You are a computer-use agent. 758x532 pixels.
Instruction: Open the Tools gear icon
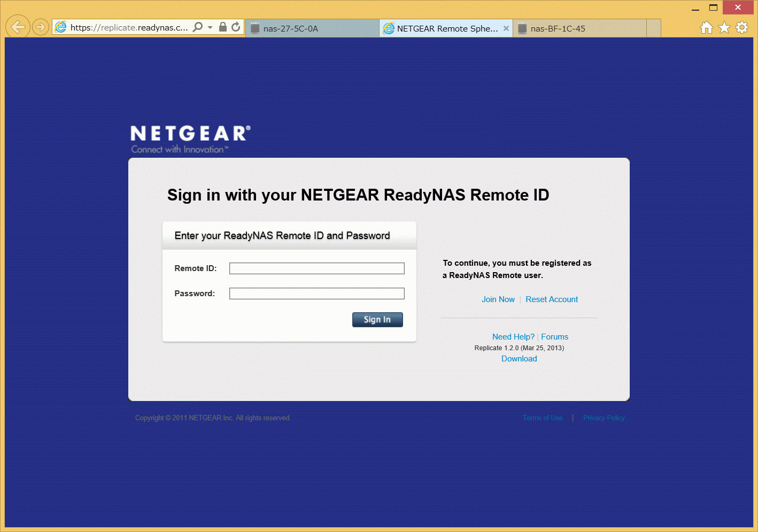click(742, 27)
